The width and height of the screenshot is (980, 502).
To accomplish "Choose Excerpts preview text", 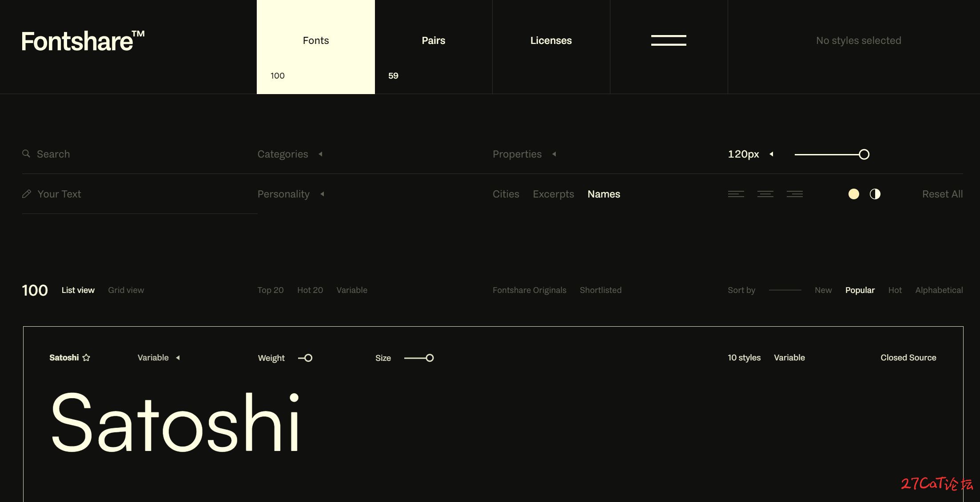I will (x=554, y=194).
